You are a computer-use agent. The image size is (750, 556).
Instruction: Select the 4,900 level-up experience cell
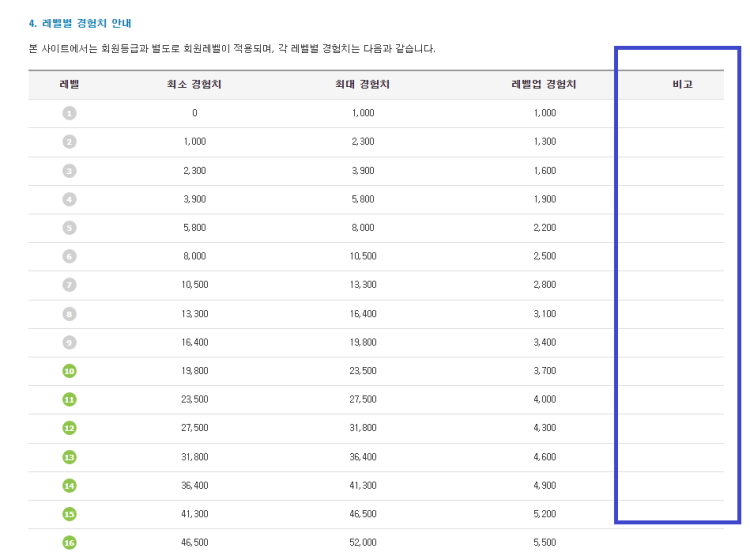545,485
